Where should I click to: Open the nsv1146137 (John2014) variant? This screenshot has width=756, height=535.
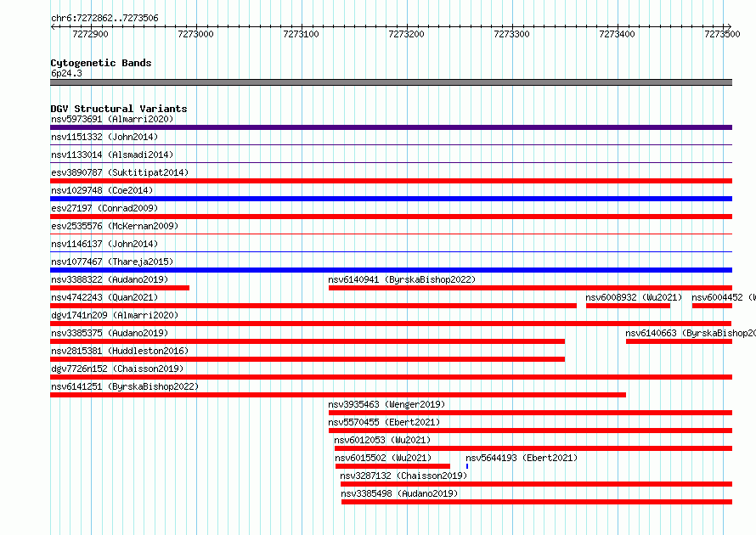tap(104, 244)
